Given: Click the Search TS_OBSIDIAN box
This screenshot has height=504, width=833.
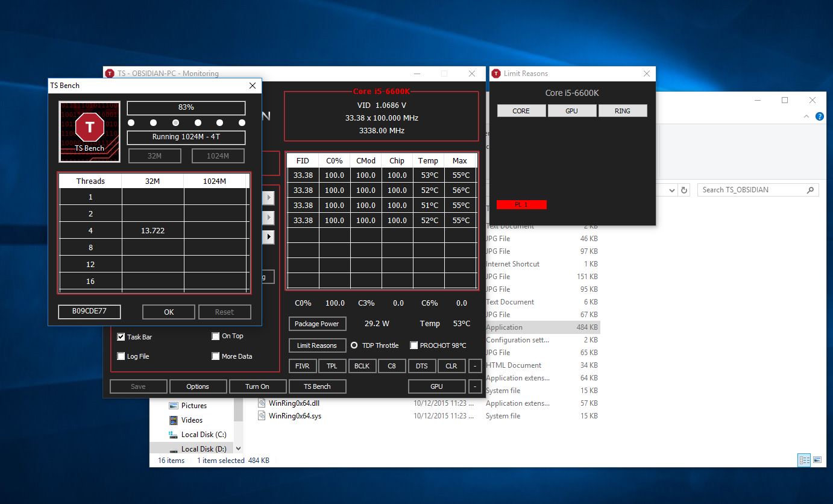Looking at the screenshot, I should coord(759,190).
